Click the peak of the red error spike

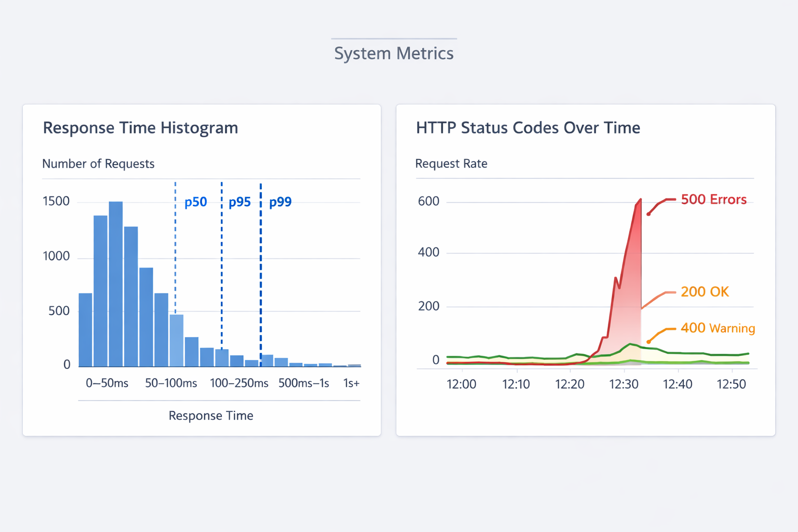pyautogui.click(x=640, y=199)
